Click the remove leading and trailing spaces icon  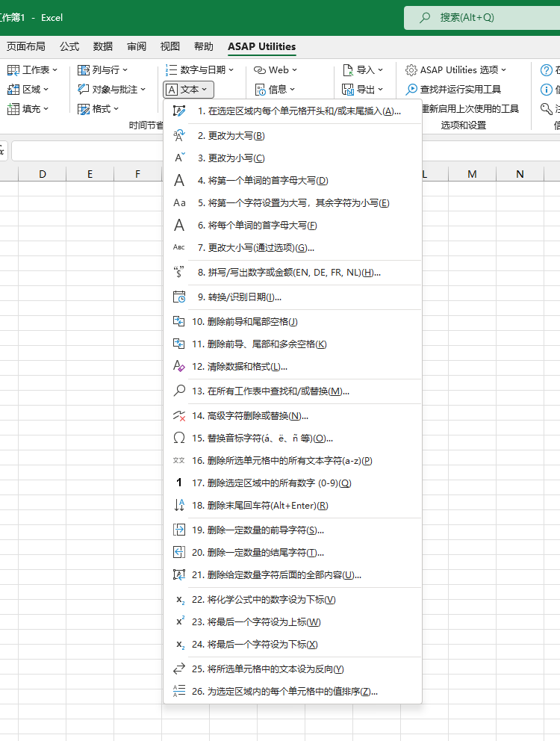[179, 321]
